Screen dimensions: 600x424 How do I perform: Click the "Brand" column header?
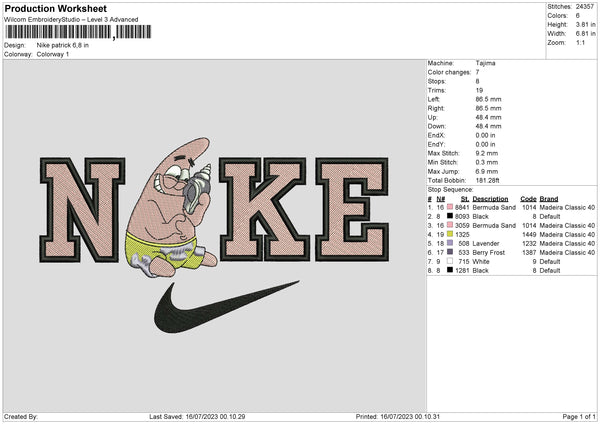(549, 199)
